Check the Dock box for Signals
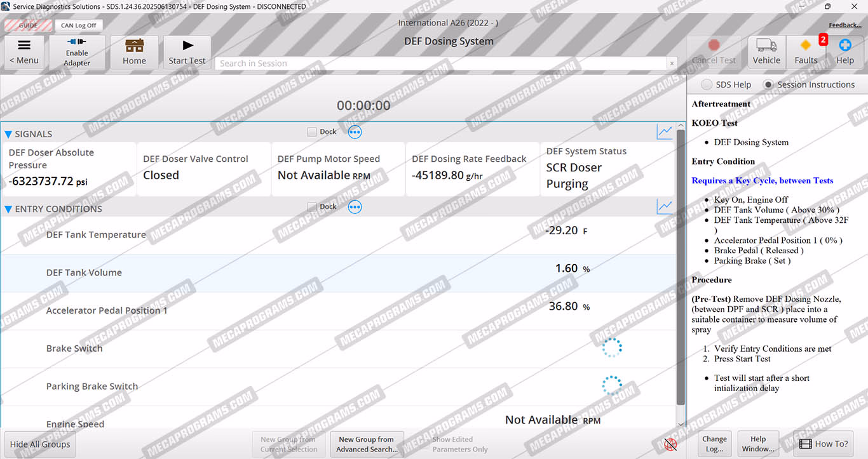Screen dimensions: 868x459 click(x=311, y=132)
